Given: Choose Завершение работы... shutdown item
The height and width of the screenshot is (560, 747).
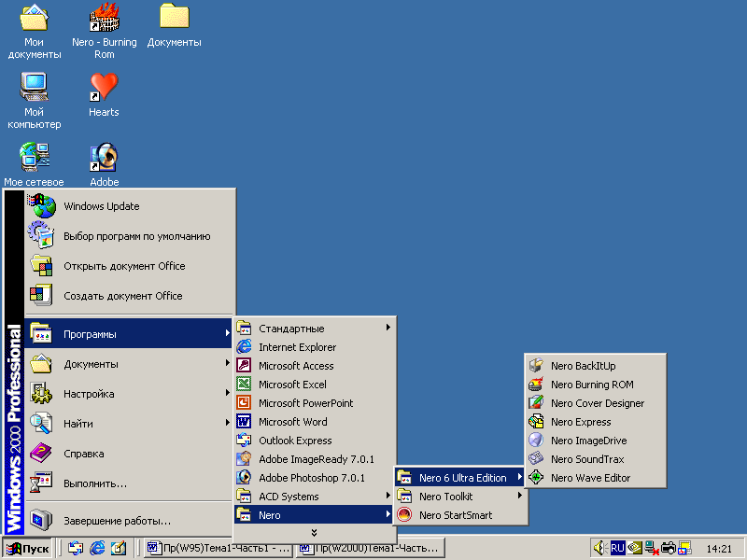Looking at the screenshot, I should [x=129, y=521].
